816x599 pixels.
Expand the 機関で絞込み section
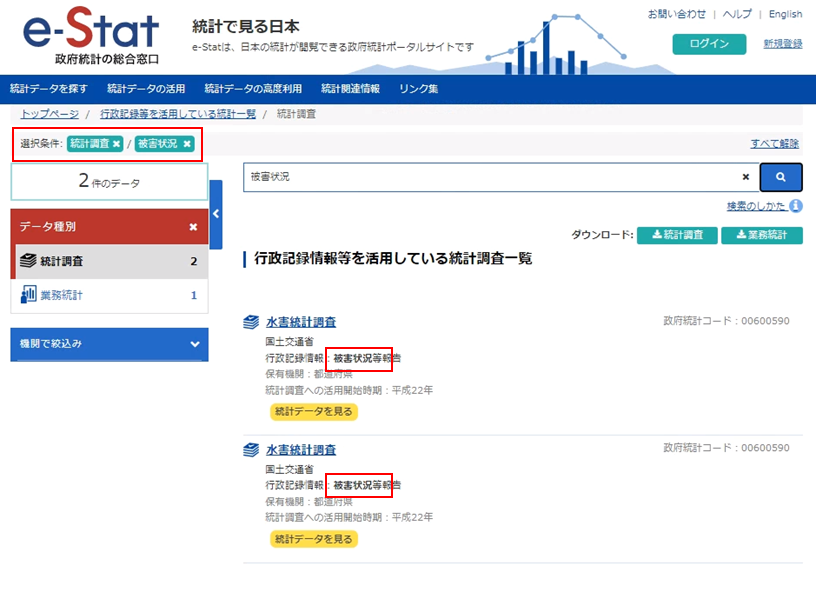point(194,344)
